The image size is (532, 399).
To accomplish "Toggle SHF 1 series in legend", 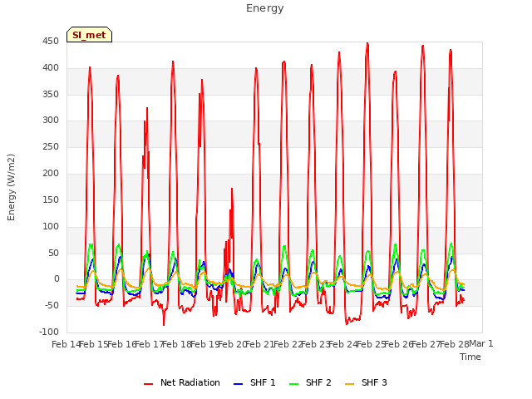I will coord(254,382).
